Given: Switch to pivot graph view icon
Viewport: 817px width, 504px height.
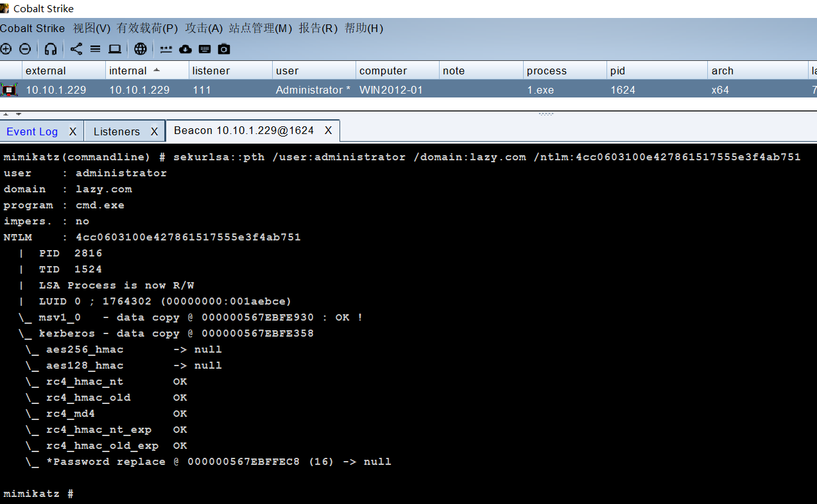Looking at the screenshot, I should point(76,49).
